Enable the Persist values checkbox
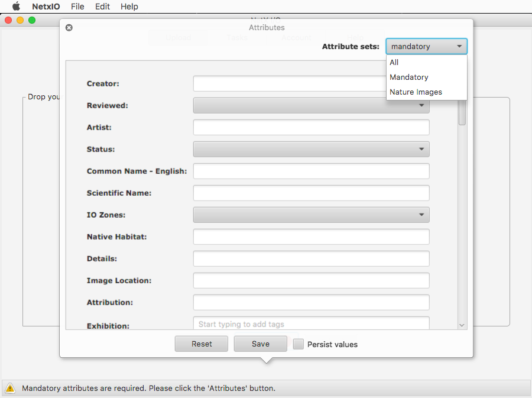Viewport: 532px width, 398px height. (299, 344)
